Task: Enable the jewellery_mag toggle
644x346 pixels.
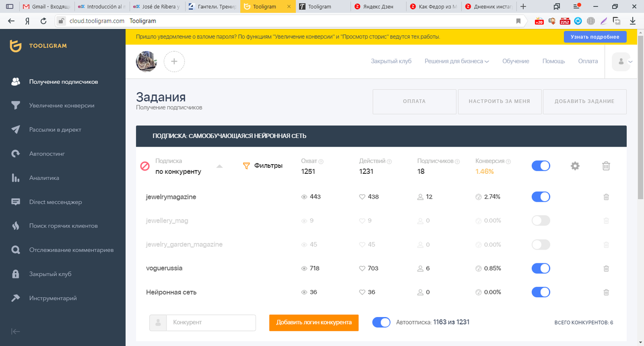Action: tap(540, 220)
